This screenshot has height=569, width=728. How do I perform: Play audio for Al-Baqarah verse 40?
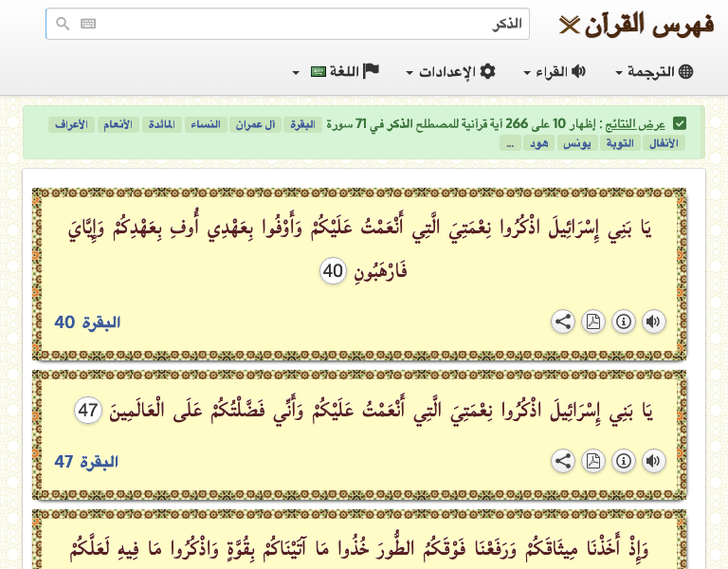click(653, 321)
